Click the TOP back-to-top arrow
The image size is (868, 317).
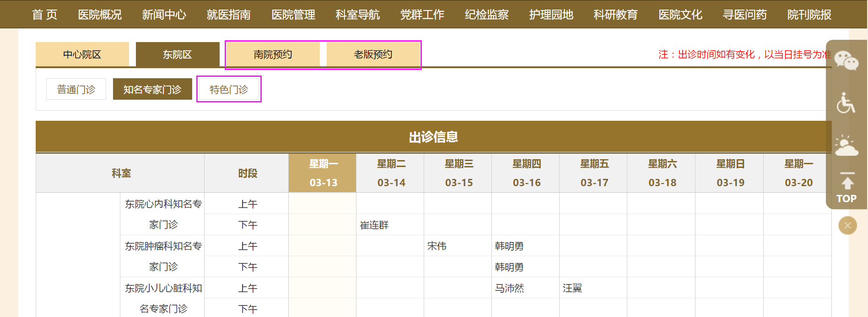[x=846, y=188]
